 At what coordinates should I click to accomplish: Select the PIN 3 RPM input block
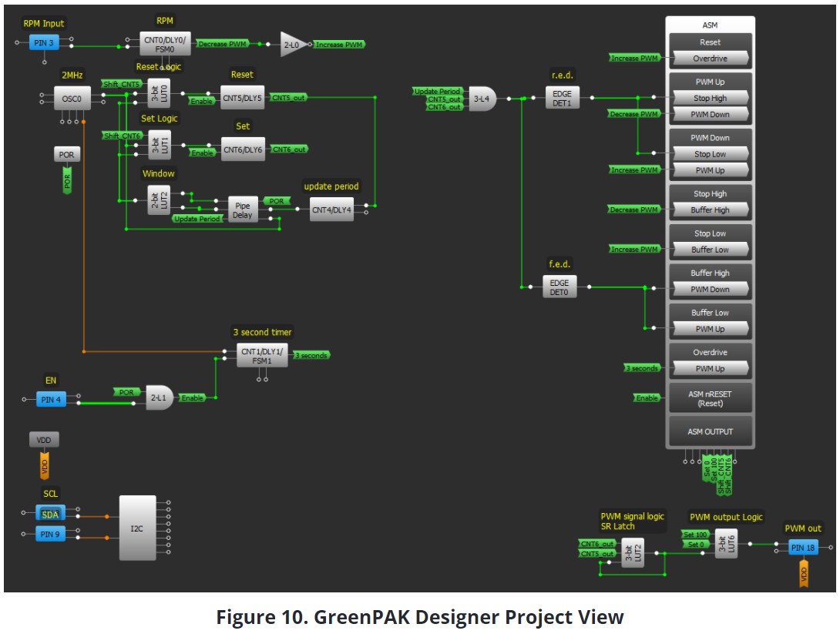[x=44, y=43]
